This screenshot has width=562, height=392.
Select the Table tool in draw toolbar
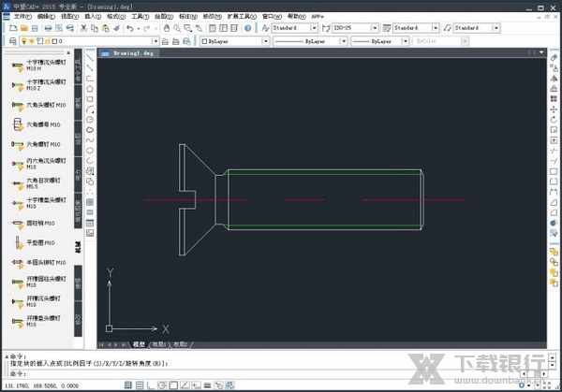click(90, 223)
